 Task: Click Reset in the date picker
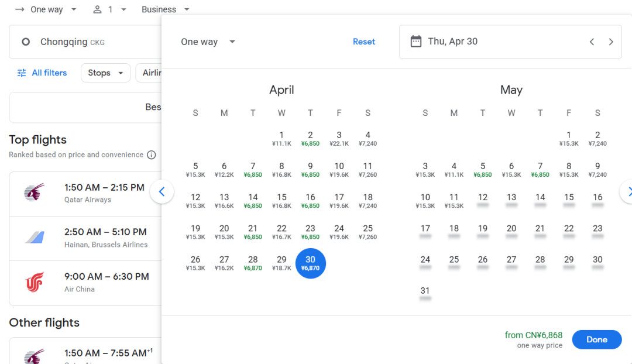pyautogui.click(x=363, y=42)
